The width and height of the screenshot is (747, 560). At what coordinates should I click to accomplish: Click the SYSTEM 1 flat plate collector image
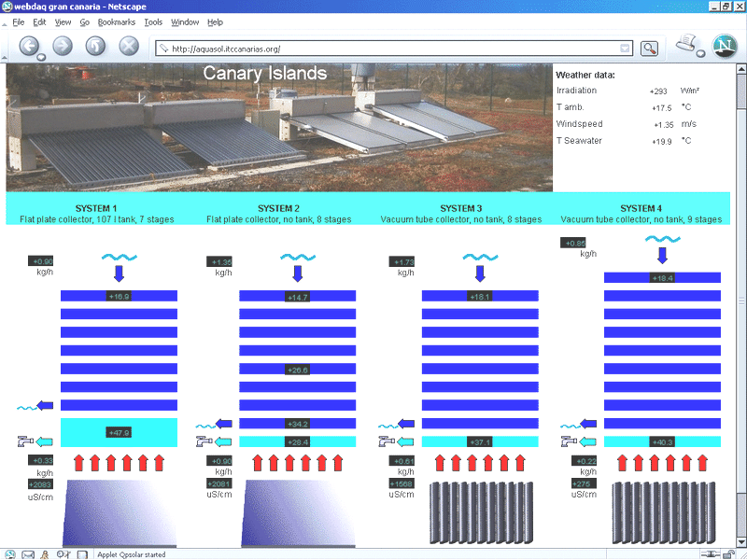click(x=120, y=513)
